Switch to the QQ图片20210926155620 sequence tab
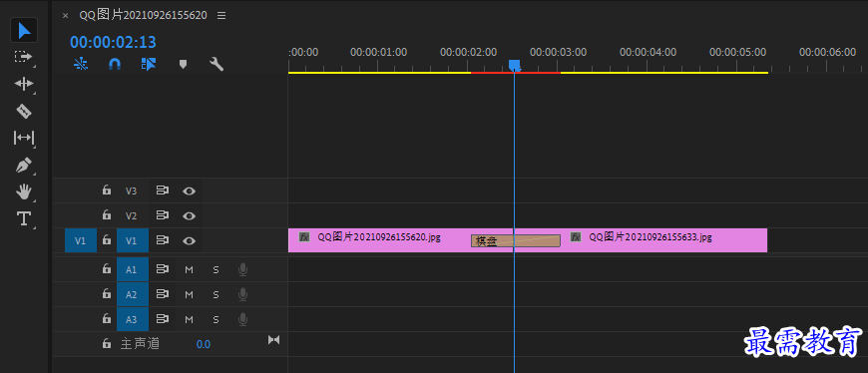The image size is (868, 373). 144,16
